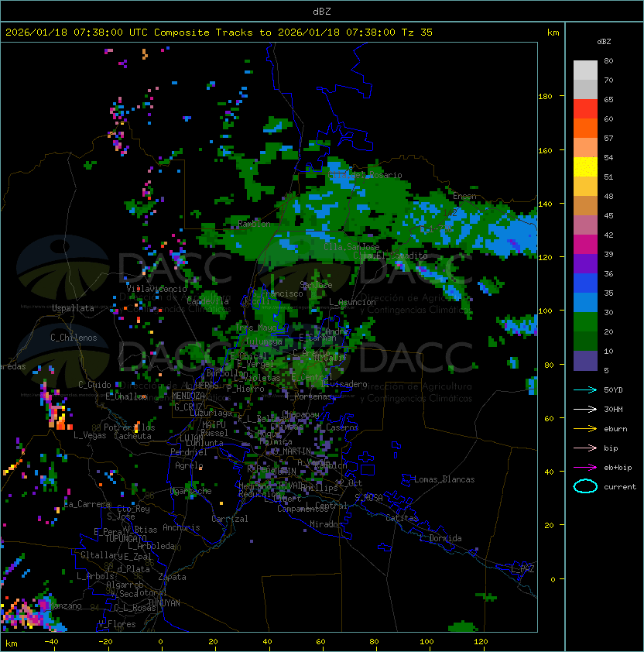Image resolution: width=644 pixels, height=652 pixels.
Task: Click the 'LUJAN' label on the map
Action: (x=191, y=438)
